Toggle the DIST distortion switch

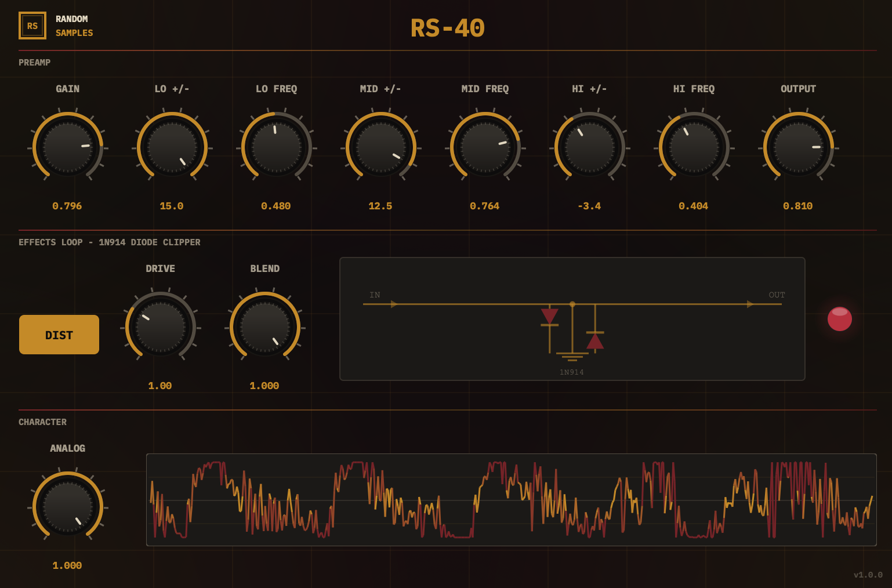click(x=59, y=335)
